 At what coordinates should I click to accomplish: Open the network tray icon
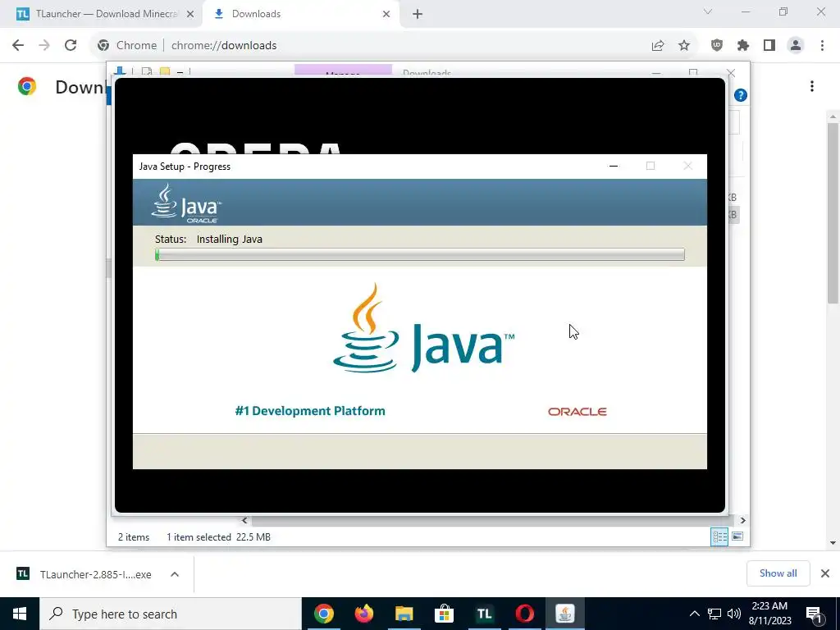(x=714, y=614)
